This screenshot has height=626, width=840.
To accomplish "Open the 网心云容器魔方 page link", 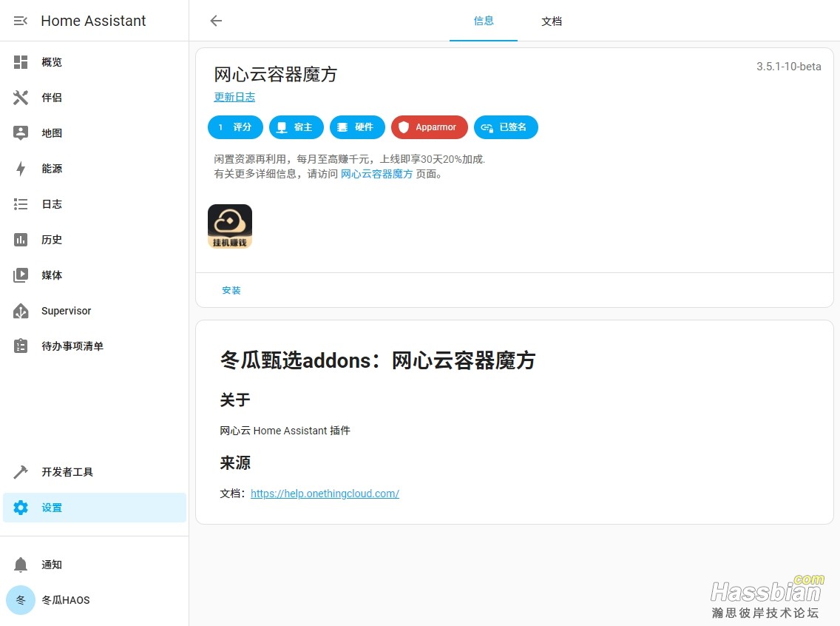I will 376,174.
